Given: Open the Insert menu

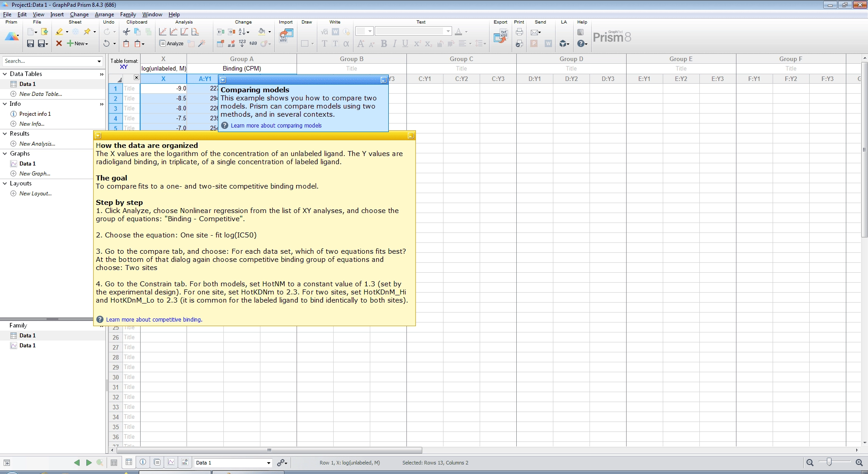Looking at the screenshot, I should pos(57,14).
